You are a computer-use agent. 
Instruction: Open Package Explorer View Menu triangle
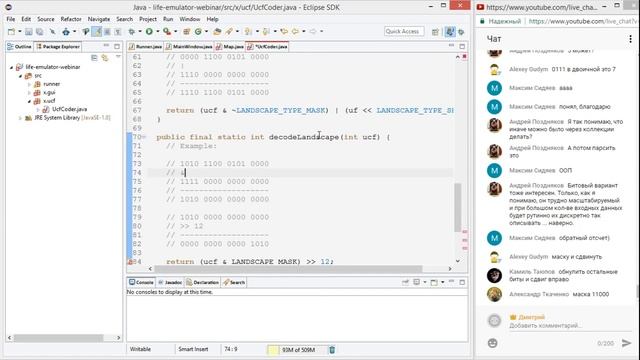click(118, 57)
